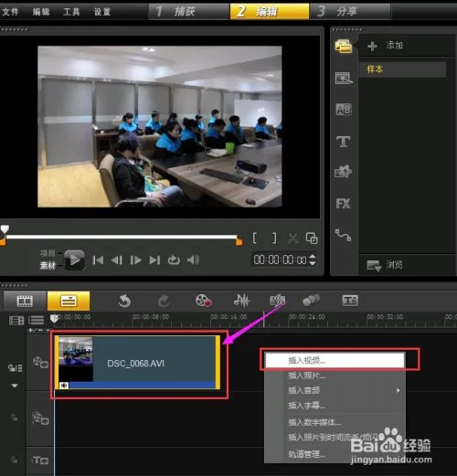
Task: Click the preview scrubber handle
Action: tap(5, 228)
